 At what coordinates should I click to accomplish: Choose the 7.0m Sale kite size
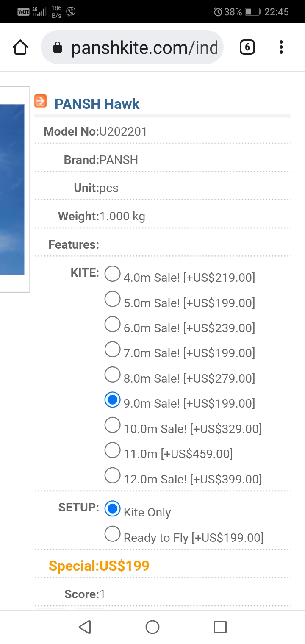pyautogui.click(x=112, y=350)
